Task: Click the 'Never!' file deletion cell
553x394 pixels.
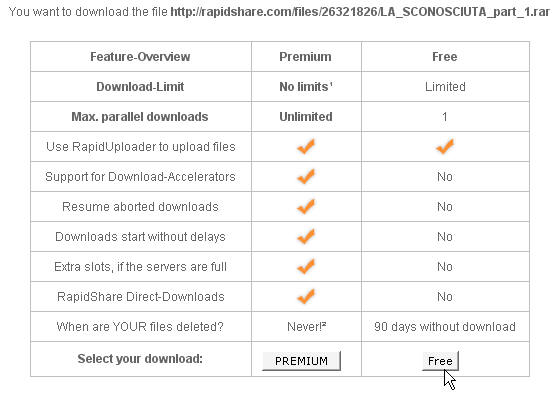Action: (x=306, y=327)
